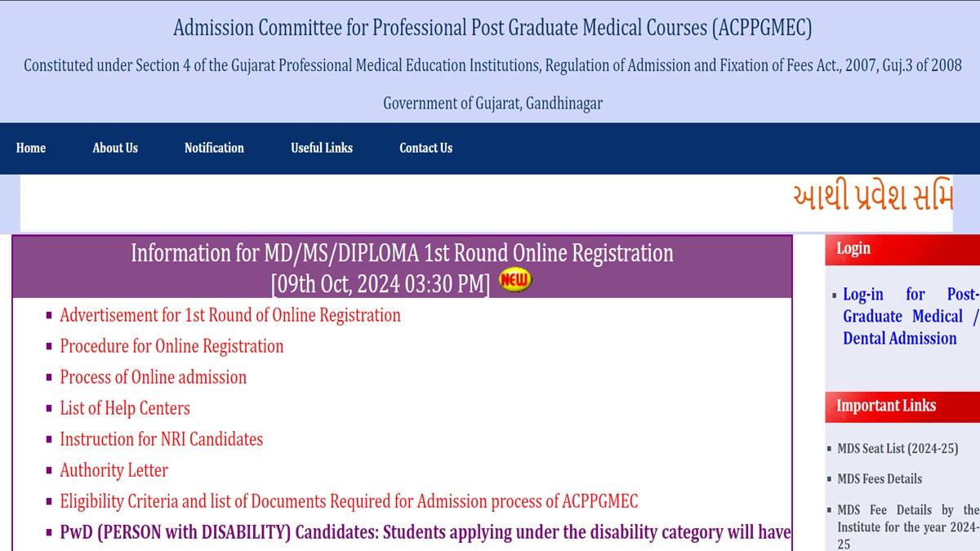Open Advertisement for 1st Round Registration link
Screen dimensions: 980x551
pyautogui.click(x=230, y=315)
